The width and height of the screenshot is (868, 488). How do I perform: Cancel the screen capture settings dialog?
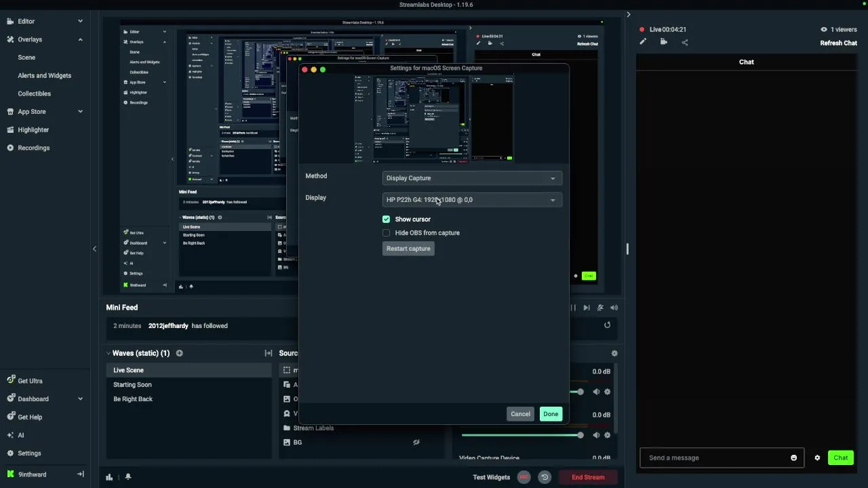click(x=520, y=414)
